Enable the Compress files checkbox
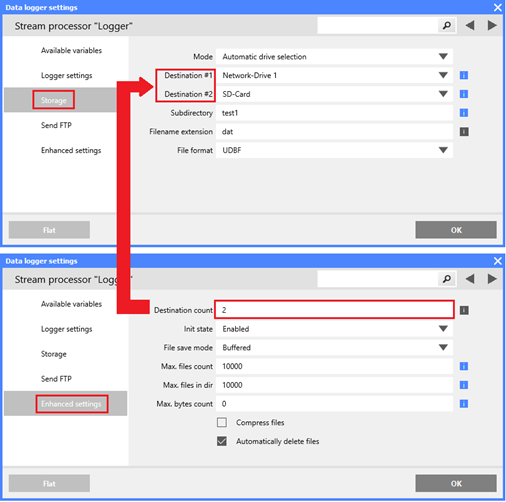 (x=222, y=422)
